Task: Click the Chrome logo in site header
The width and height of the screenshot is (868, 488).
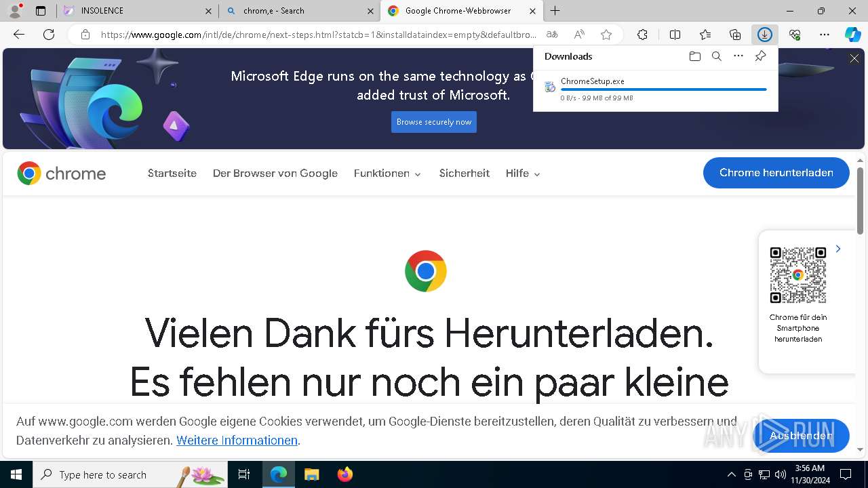Action: tap(62, 174)
